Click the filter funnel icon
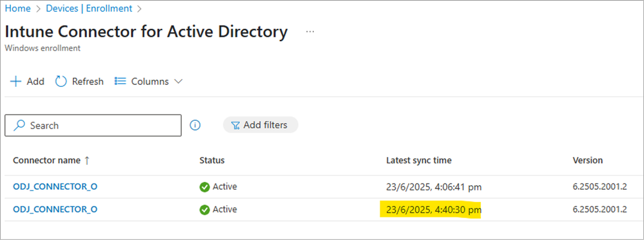 click(235, 125)
